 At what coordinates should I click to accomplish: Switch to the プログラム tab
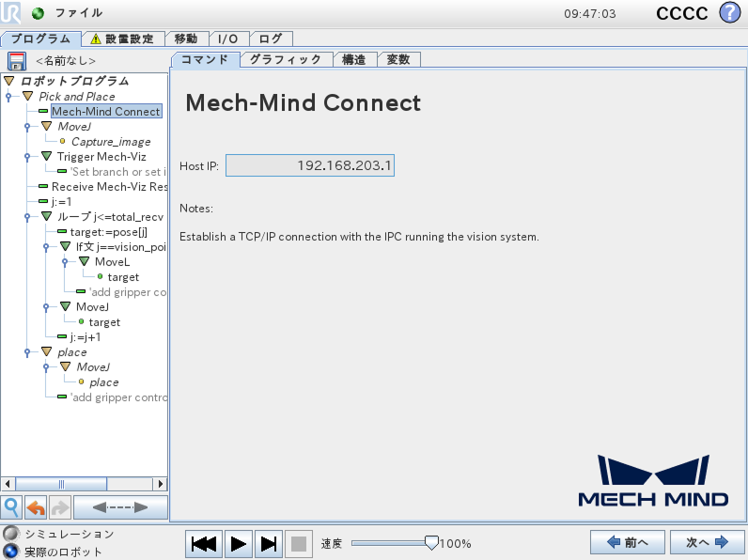[x=40, y=39]
